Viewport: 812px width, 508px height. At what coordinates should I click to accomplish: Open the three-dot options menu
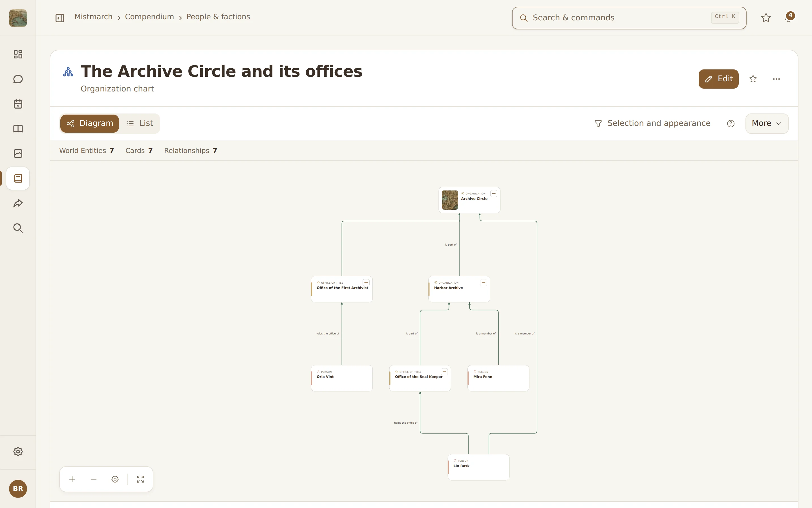click(x=776, y=79)
